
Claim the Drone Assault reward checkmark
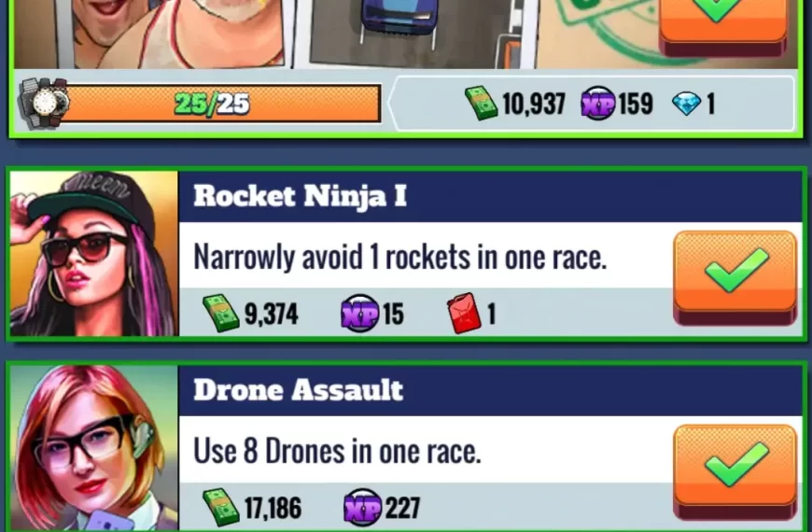(x=735, y=471)
